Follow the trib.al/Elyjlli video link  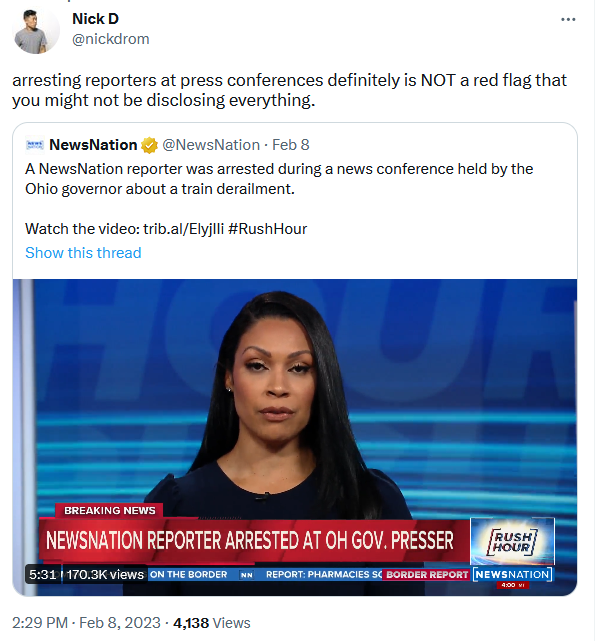tap(184, 229)
